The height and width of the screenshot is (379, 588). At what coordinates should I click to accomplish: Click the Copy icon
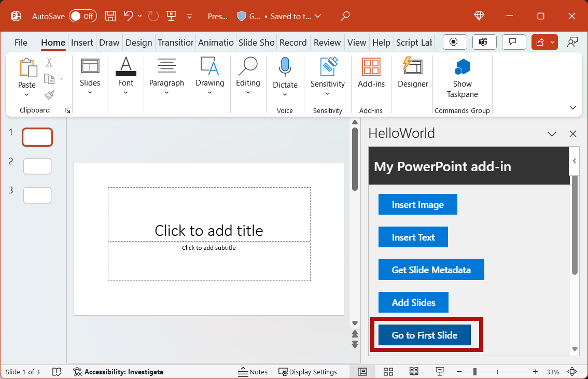(49, 79)
